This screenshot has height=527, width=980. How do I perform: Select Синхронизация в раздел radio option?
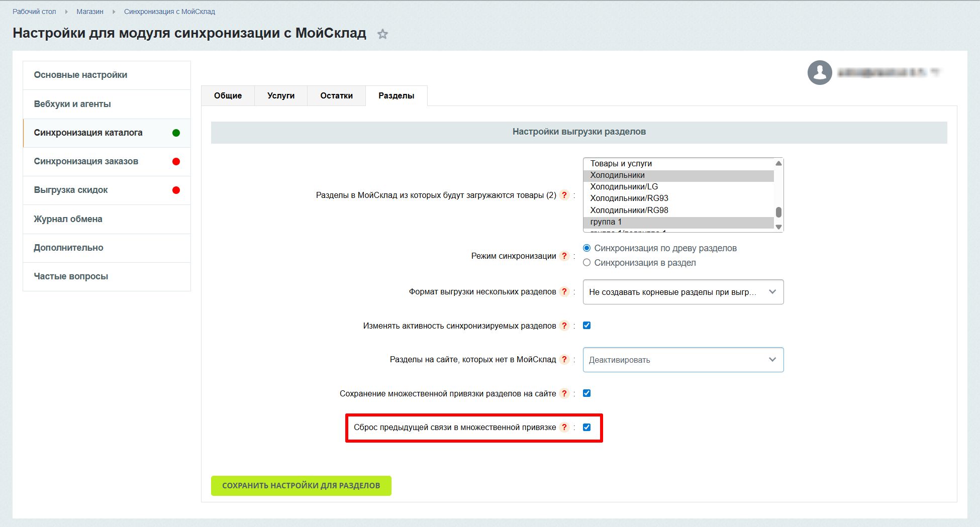click(586, 263)
